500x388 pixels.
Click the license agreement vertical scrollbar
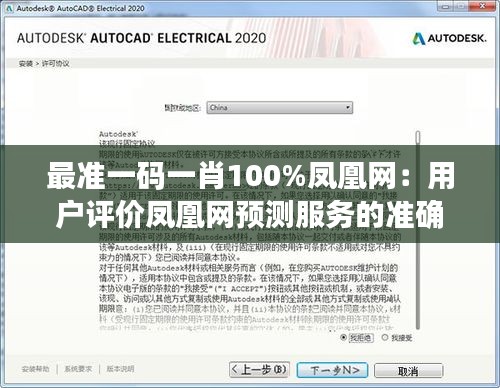tap(418, 230)
